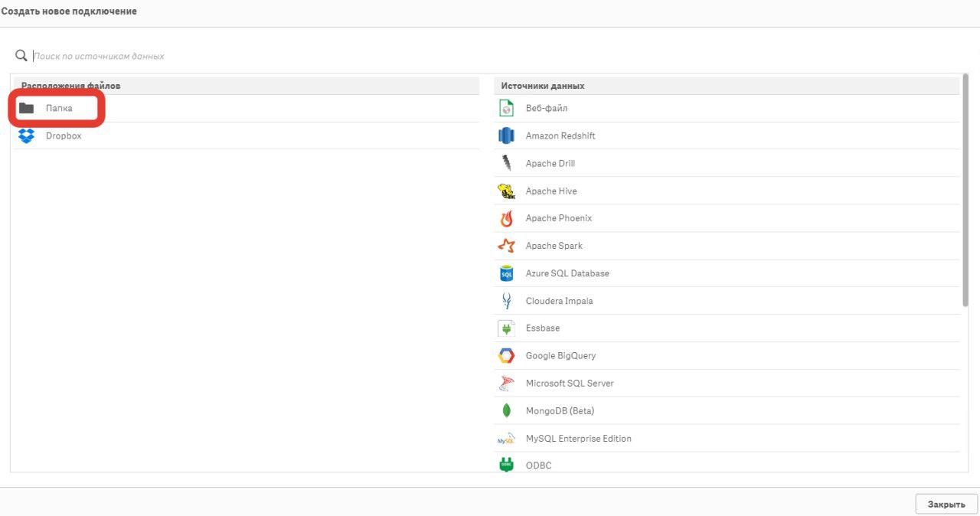The width and height of the screenshot is (980, 516).
Task: Click the MySQL Enterprise Edition icon
Action: [x=506, y=439]
